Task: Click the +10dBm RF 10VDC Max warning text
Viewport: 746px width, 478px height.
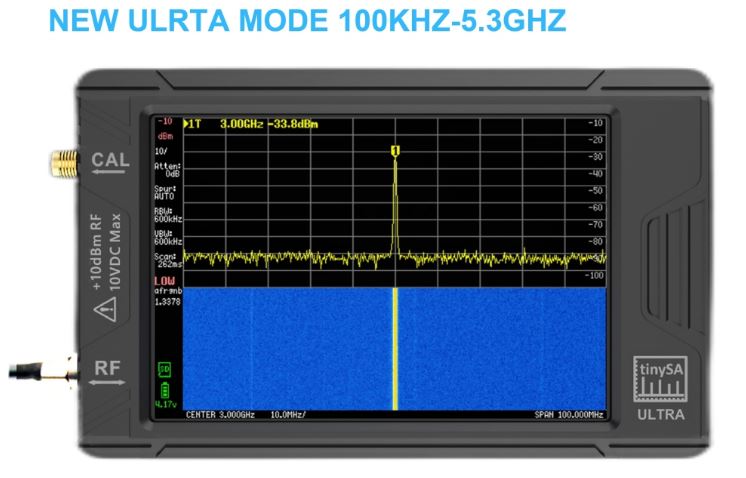Action: click(106, 252)
